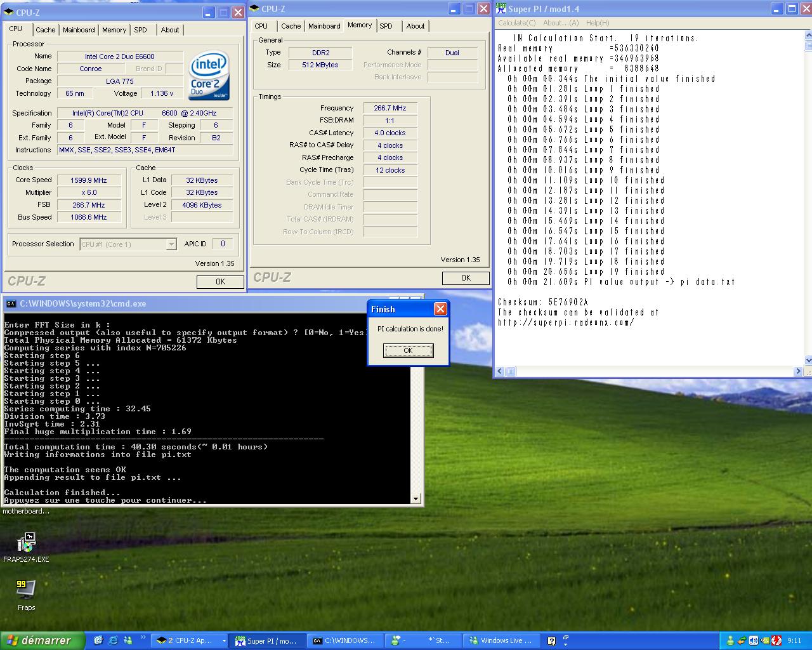Image resolution: width=812 pixels, height=650 pixels.
Task: Switch to CPU tab in CPU-Z Memory window
Action: [x=261, y=26]
